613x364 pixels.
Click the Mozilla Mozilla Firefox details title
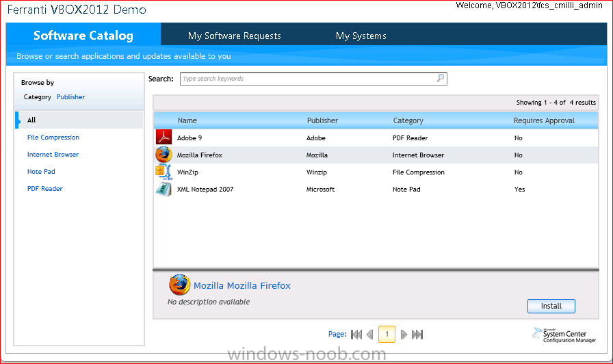click(x=242, y=286)
